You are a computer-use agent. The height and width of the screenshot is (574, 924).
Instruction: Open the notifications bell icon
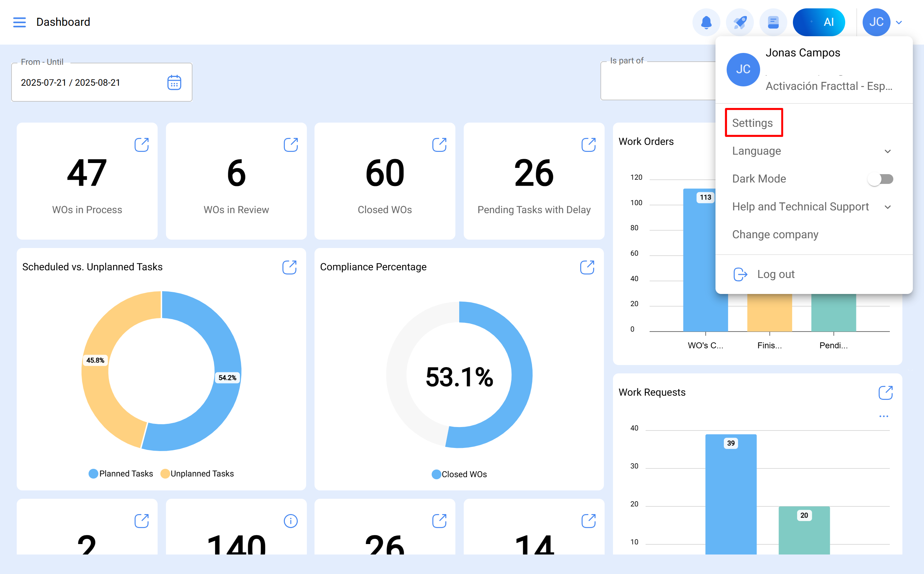pyautogui.click(x=706, y=22)
